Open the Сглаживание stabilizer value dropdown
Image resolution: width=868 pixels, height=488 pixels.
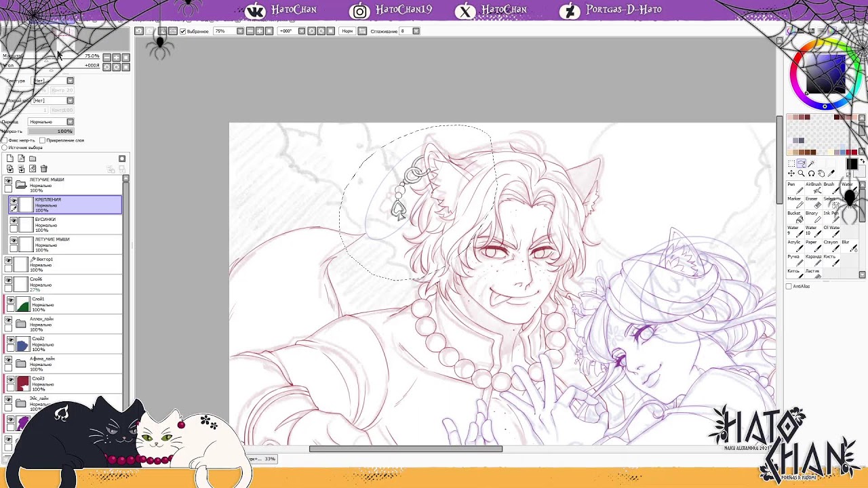pos(416,31)
